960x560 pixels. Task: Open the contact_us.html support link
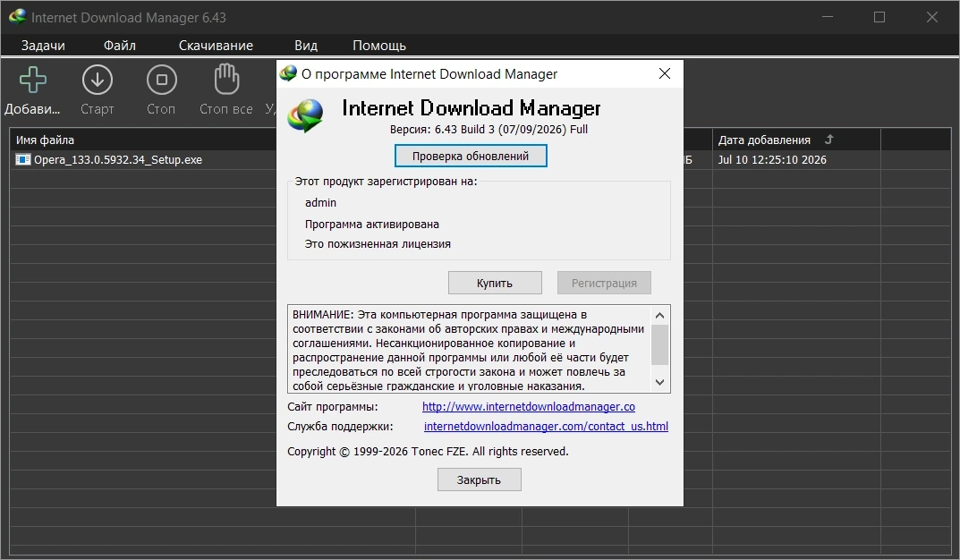[546, 426]
